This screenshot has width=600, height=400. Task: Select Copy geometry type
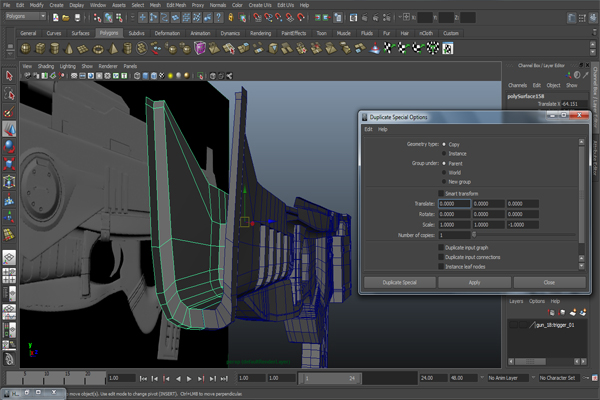coord(444,144)
